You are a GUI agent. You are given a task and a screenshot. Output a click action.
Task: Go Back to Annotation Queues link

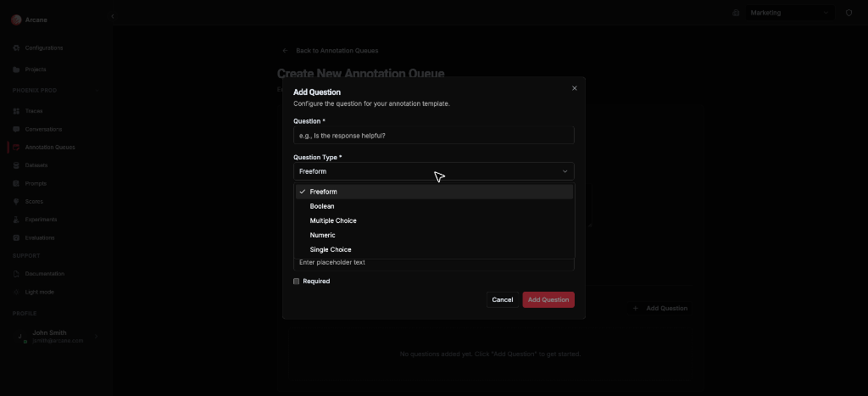click(337, 51)
